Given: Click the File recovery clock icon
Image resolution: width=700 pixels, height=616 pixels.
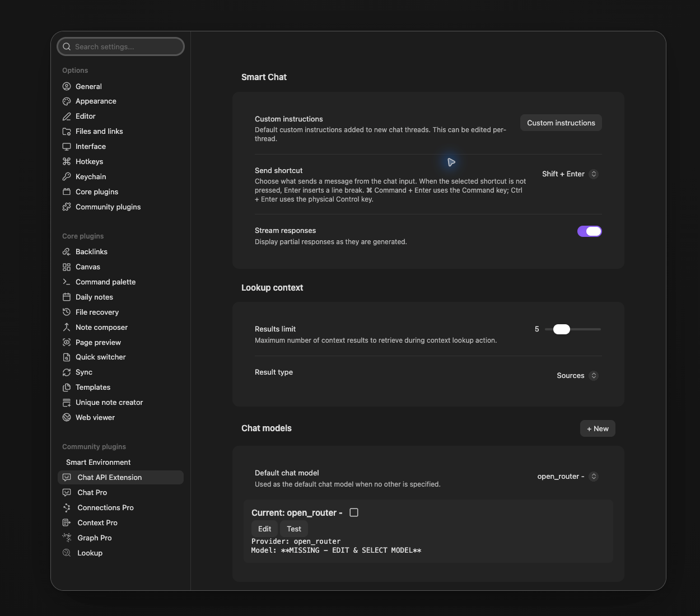Looking at the screenshot, I should click(x=67, y=312).
